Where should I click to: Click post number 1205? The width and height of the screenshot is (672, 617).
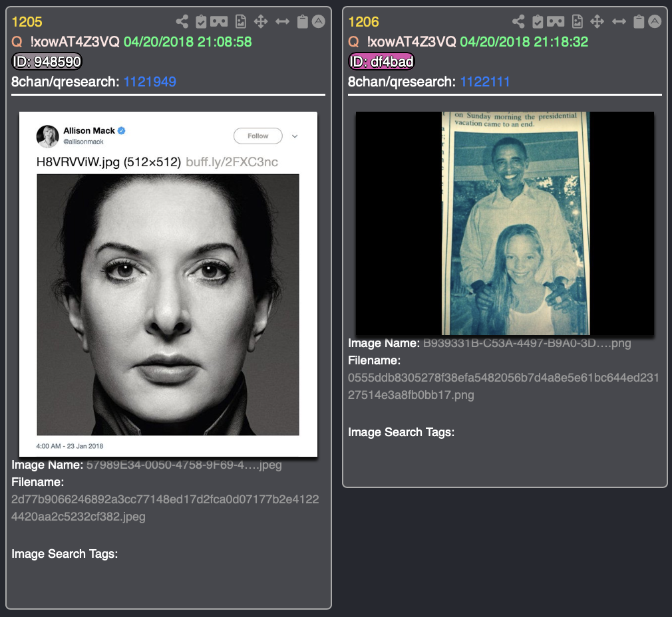pos(27,22)
